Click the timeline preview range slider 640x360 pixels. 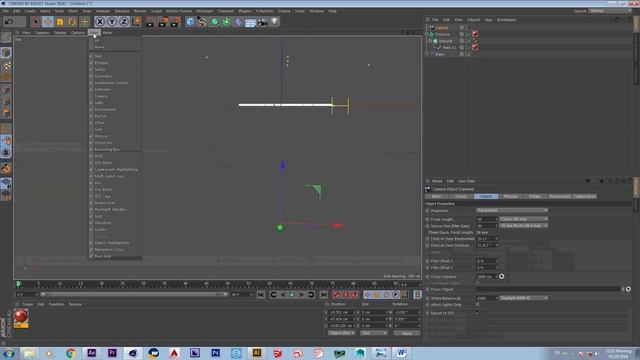click(x=133, y=294)
